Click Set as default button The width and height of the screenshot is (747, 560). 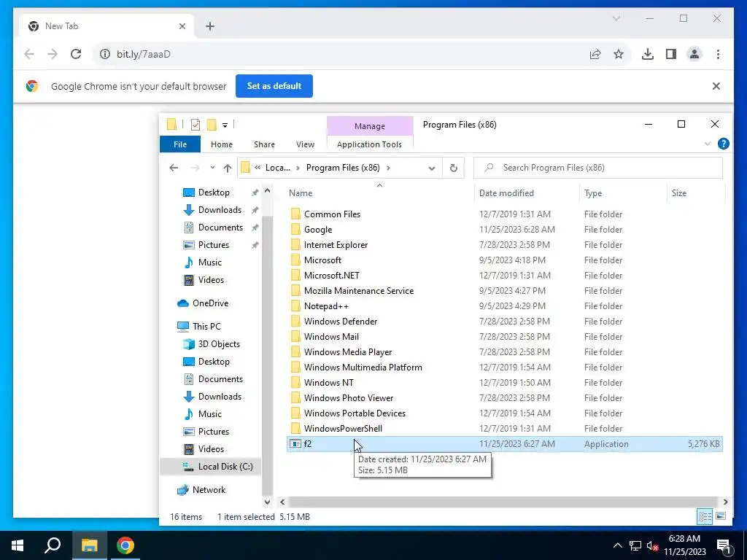(274, 86)
